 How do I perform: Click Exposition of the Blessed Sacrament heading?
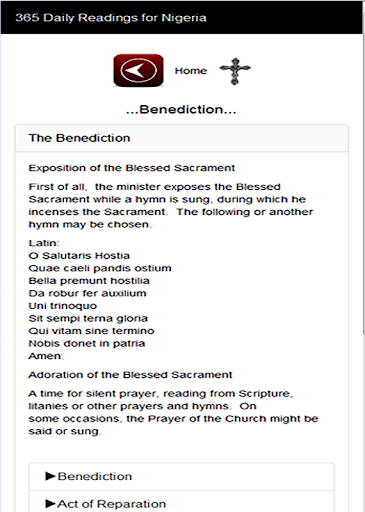(132, 168)
